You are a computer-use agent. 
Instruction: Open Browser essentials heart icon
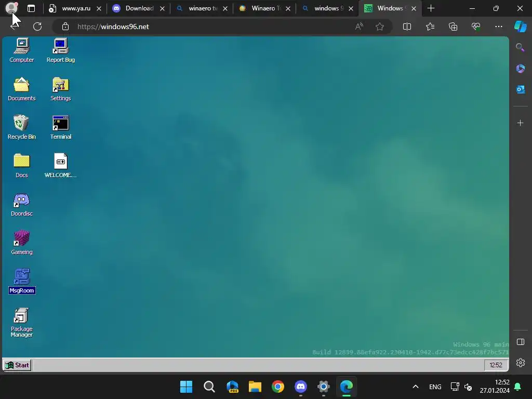tap(476, 26)
